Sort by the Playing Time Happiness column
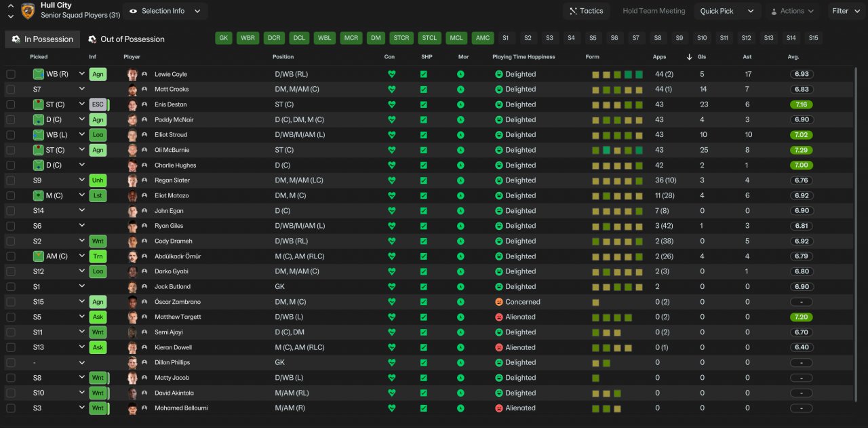868x428 pixels. tap(524, 57)
